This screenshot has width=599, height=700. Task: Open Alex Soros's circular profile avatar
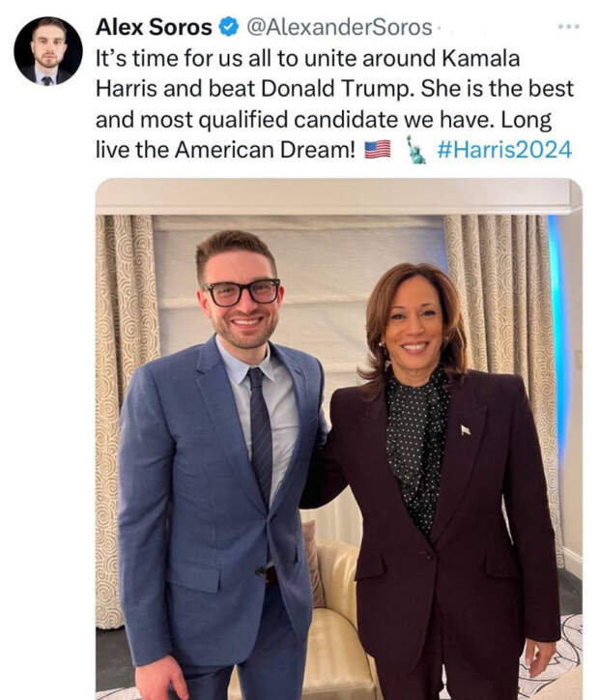click(48, 51)
